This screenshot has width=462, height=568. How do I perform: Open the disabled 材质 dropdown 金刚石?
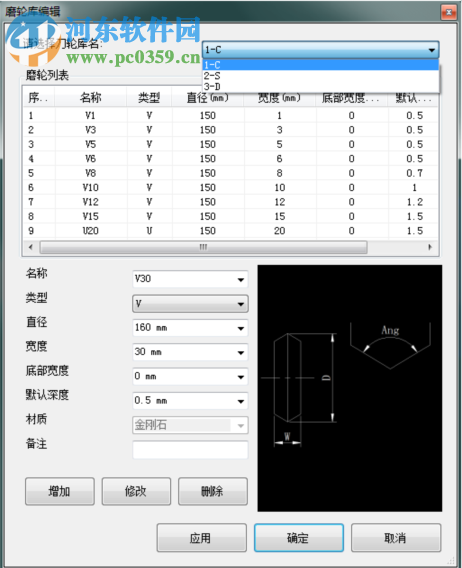pos(190,425)
